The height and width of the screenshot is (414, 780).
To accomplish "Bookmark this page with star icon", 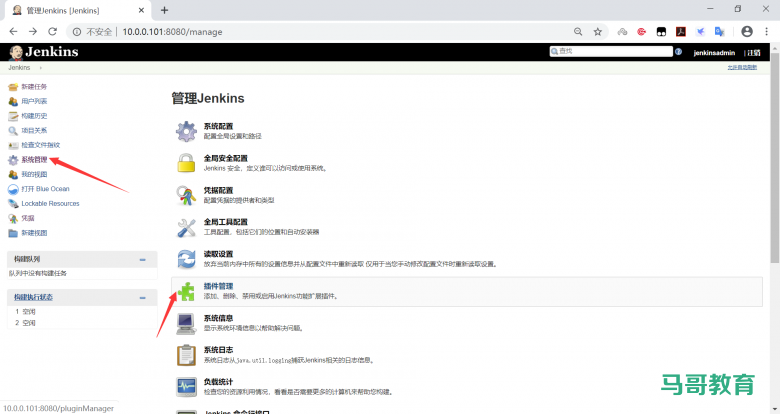I will pyautogui.click(x=598, y=31).
